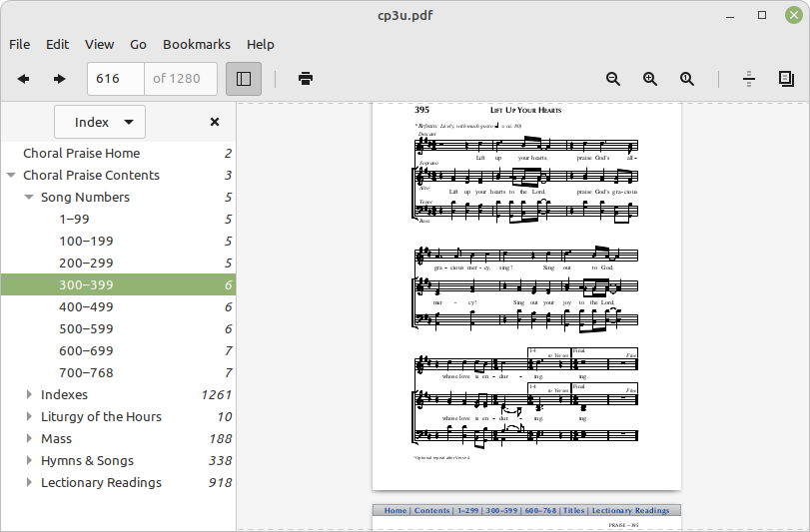This screenshot has width=810, height=532.
Task: Click the best fit page icon
Action: click(x=786, y=79)
